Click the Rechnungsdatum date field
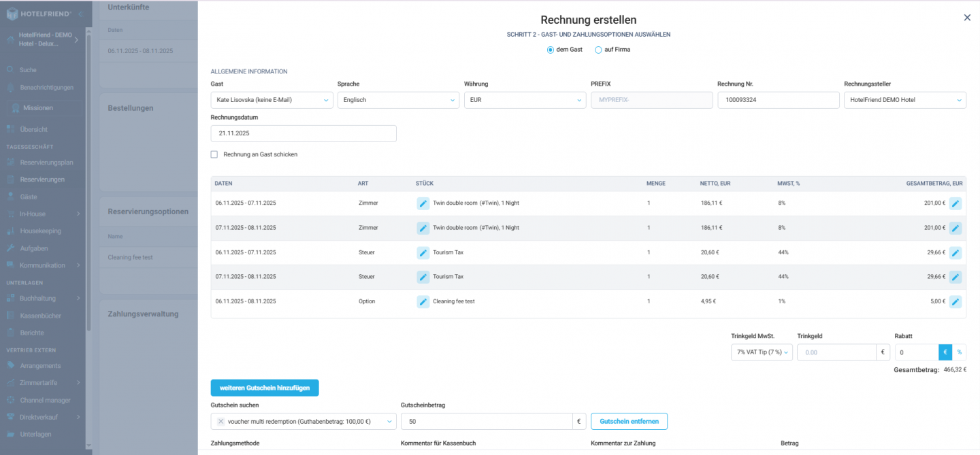 (x=304, y=134)
